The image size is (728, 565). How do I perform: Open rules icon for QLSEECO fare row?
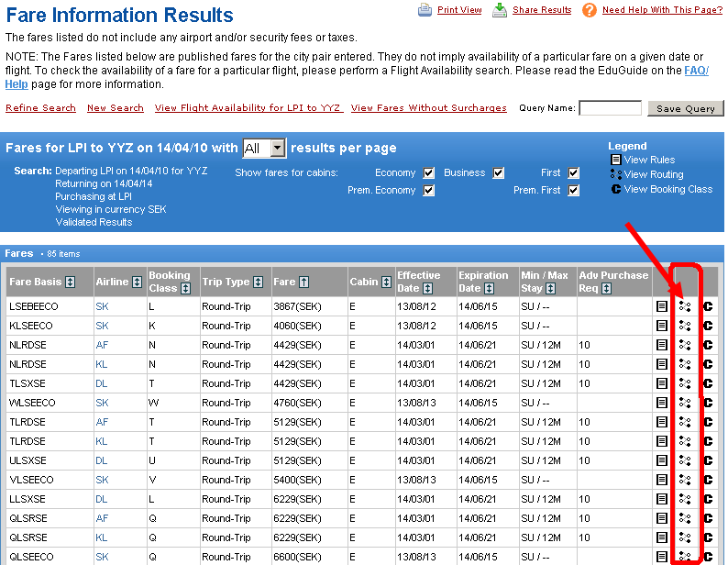(x=662, y=557)
